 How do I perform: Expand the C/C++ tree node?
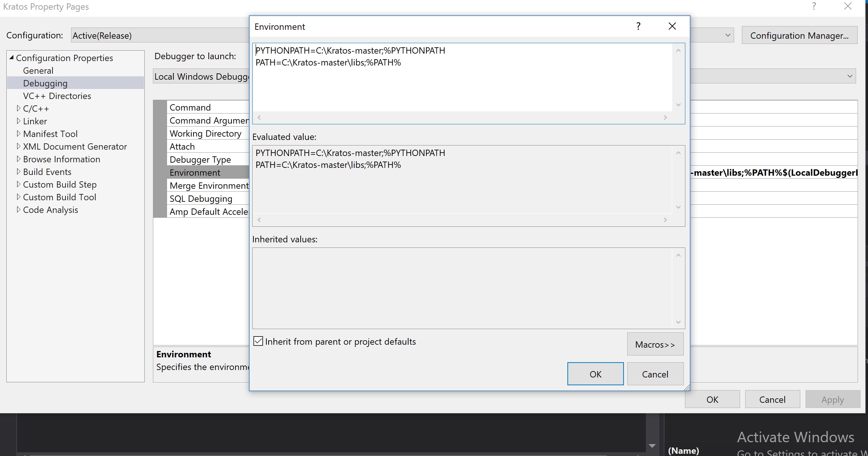(x=19, y=108)
